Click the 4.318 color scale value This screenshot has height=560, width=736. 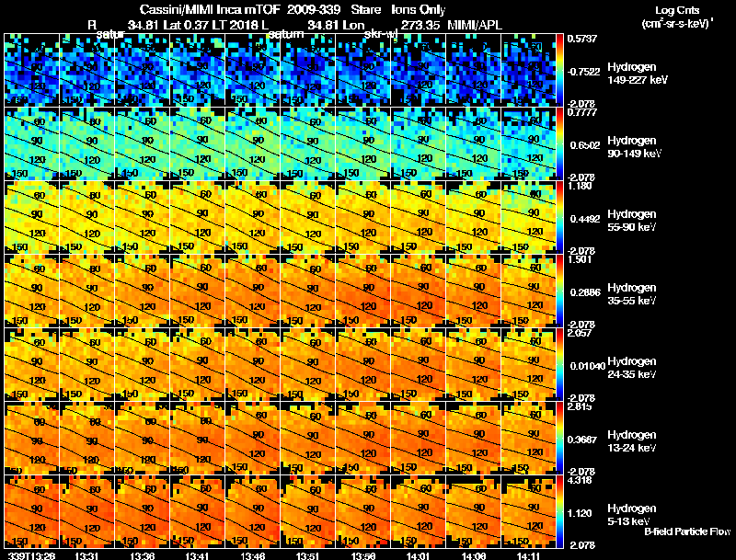580,480
